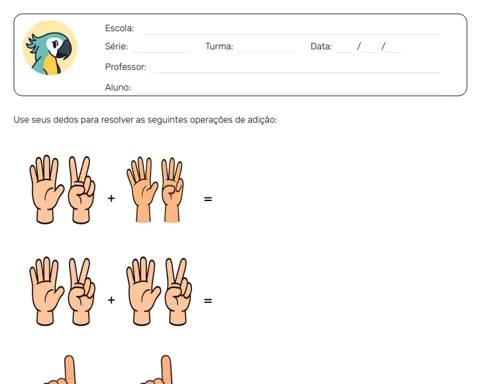This screenshot has height=384, width=480.
Task: Click the year blank in Data
Action: 394,52
